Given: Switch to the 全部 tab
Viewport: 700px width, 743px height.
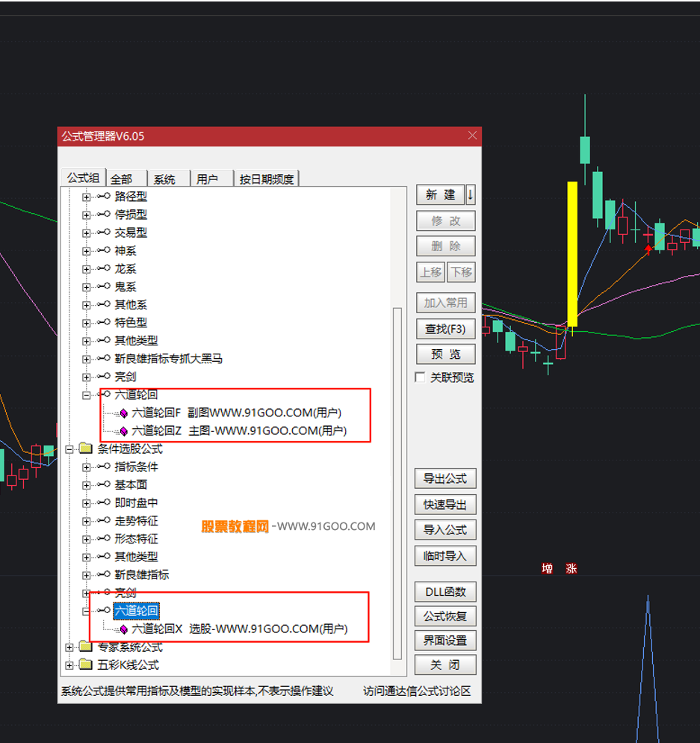Looking at the screenshot, I should pyautogui.click(x=122, y=179).
